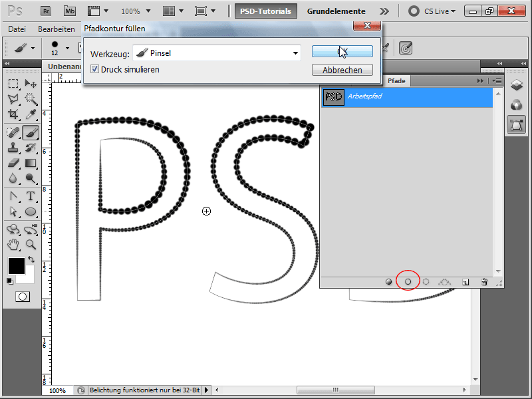Select the Ellipse shape tool
532x399 pixels.
click(x=31, y=211)
